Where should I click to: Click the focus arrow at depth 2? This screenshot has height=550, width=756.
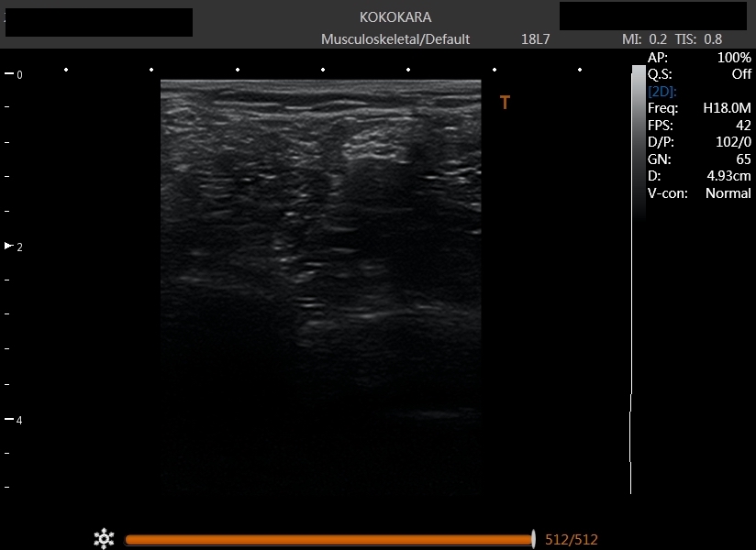point(10,246)
